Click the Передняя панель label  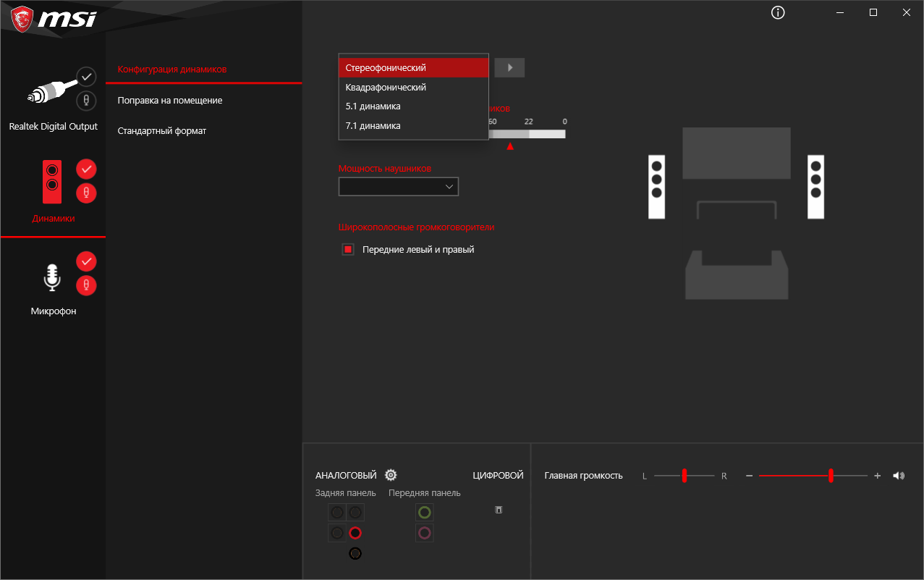tap(425, 493)
